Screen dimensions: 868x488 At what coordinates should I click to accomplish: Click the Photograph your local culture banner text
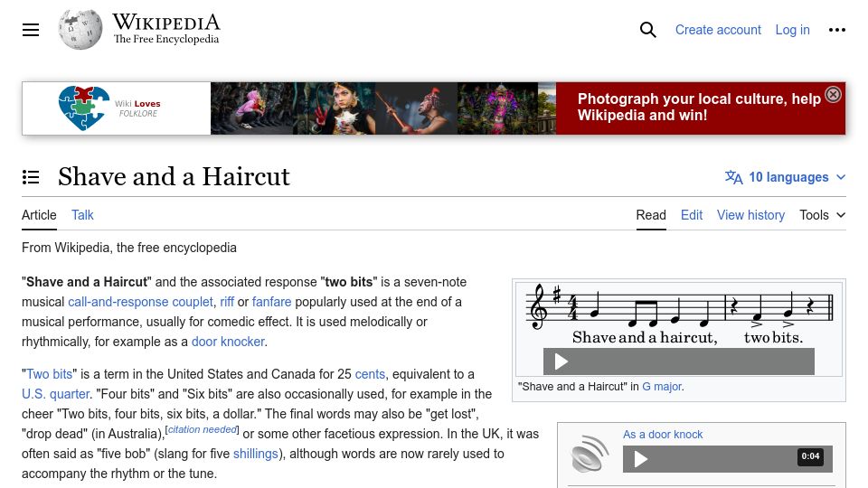tap(699, 108)
